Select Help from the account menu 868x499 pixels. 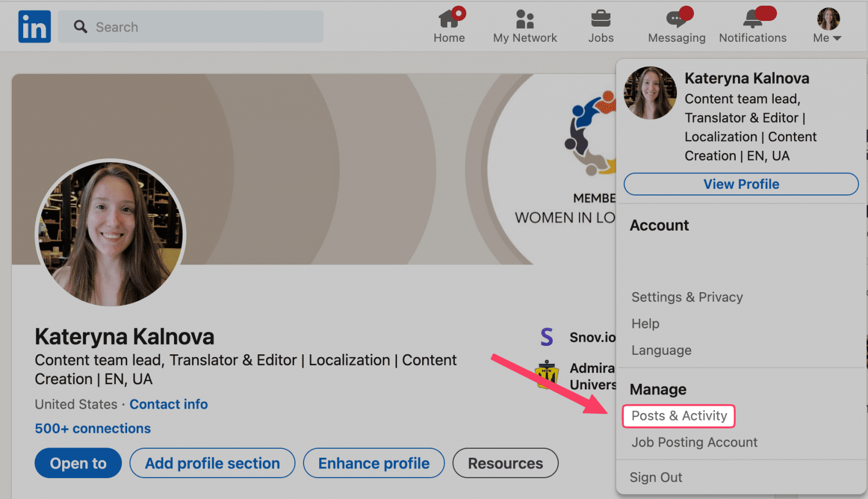(x=645, y=324)
